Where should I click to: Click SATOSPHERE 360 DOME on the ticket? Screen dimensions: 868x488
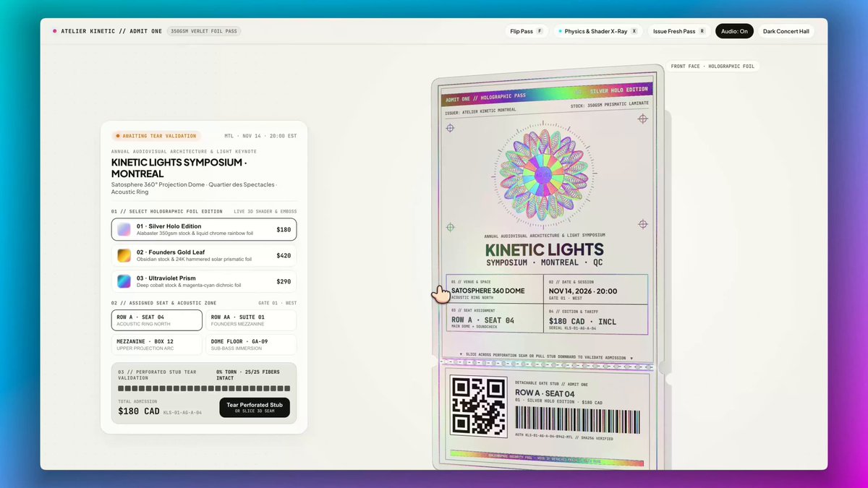488,290
